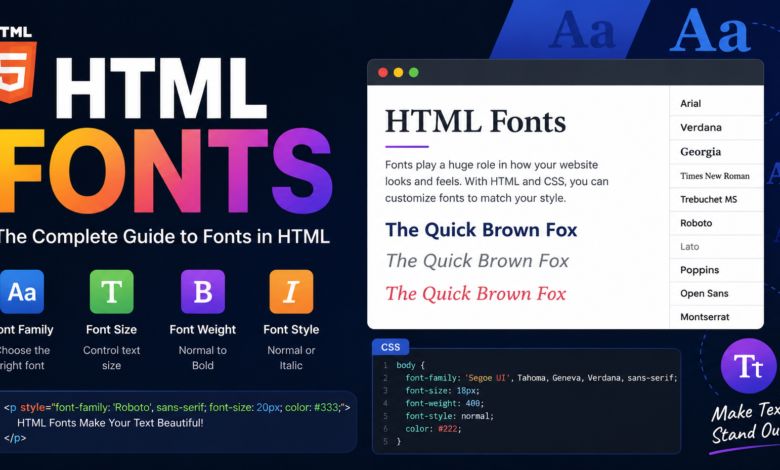Viewport: 780px width, 470px height.
Task: Click the orange I Font Style icon
Action: [x=291, y=292]
